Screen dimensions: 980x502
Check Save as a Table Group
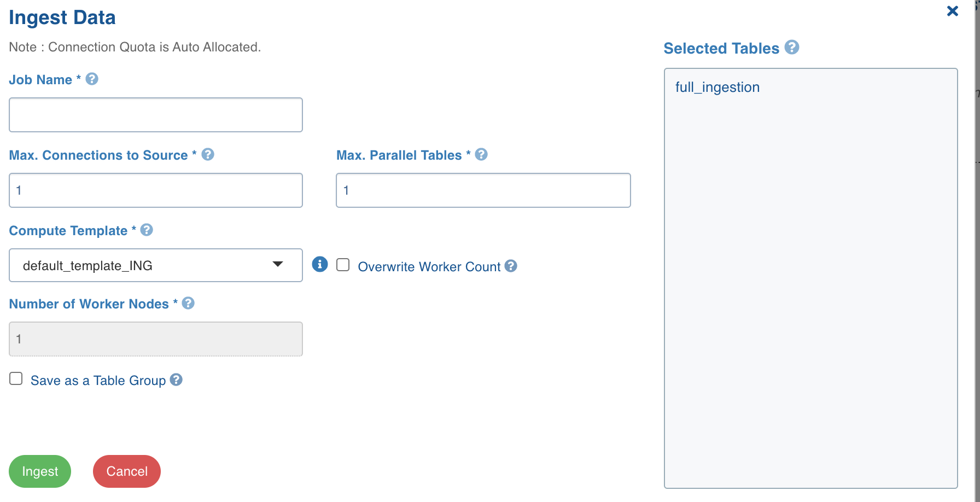point(16,379)
